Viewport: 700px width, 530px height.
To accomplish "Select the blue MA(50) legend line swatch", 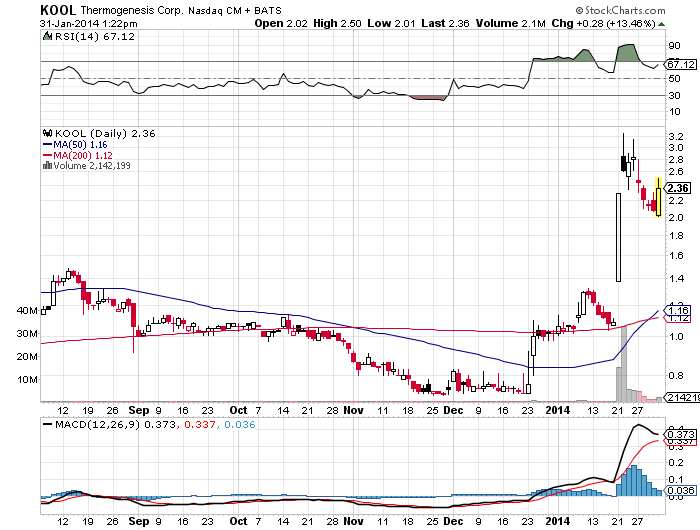I will tap(47, 145).
